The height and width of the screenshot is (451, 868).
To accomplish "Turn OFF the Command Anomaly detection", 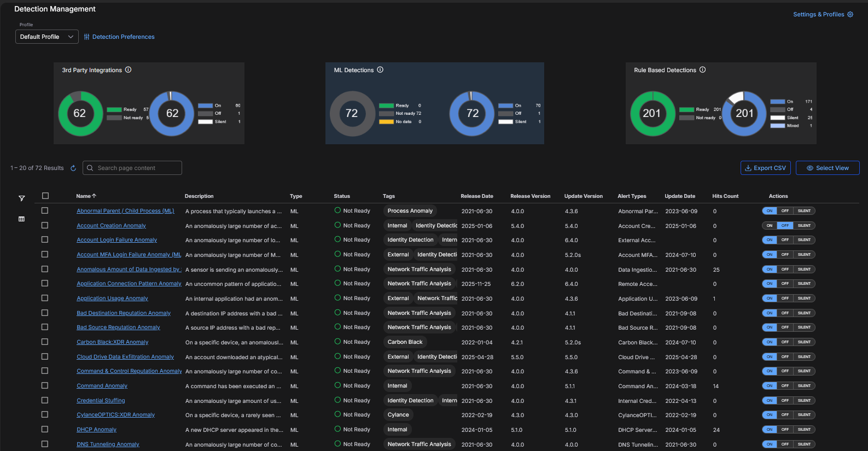I will coord(785,386).
